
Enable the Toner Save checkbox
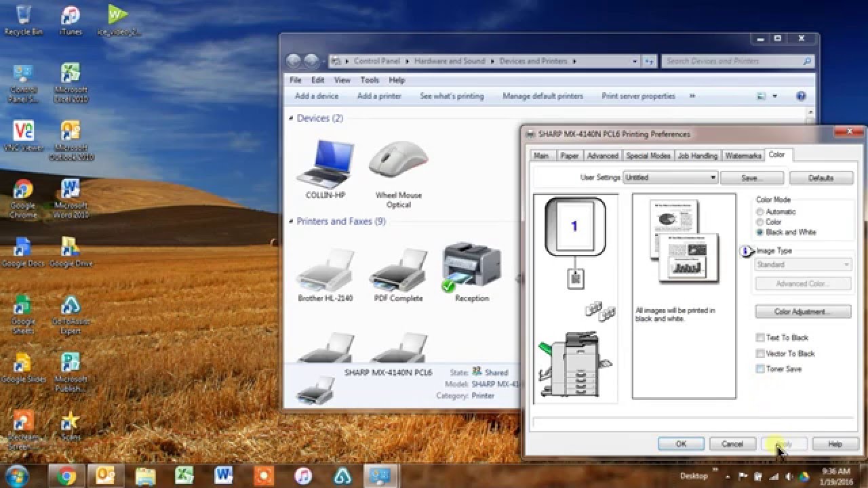click(x=760, y=369)
